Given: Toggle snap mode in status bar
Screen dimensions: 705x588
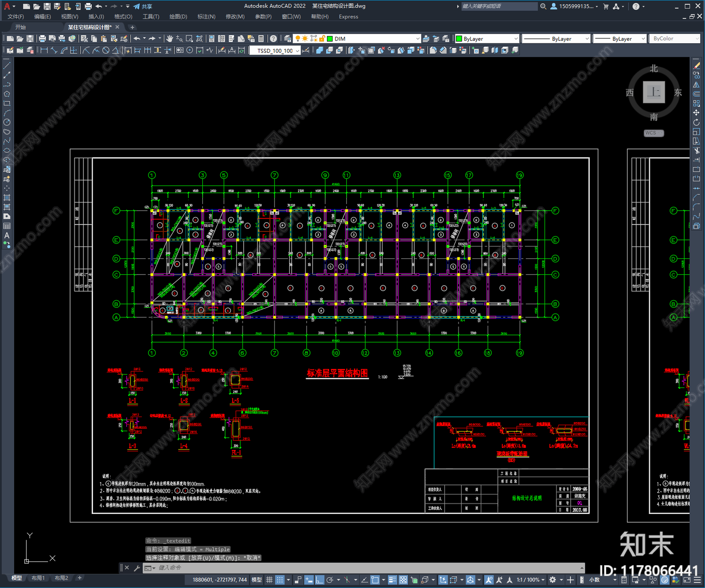Looking at the screenshot, I should (x=280, y=580).
